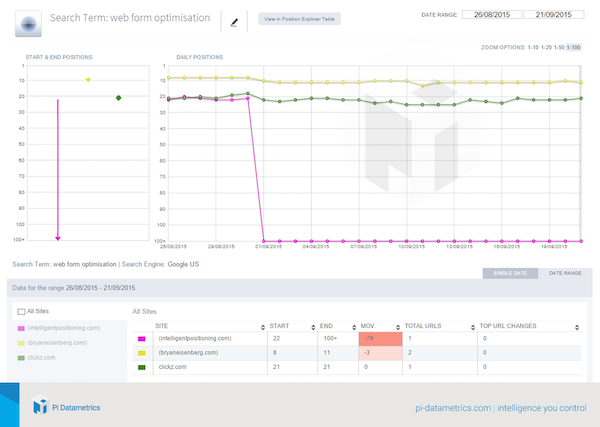Toggle intelligentpositioning.com in the sidebar legend
Viewport: 600px width, 427px height.
pos(59,328)
